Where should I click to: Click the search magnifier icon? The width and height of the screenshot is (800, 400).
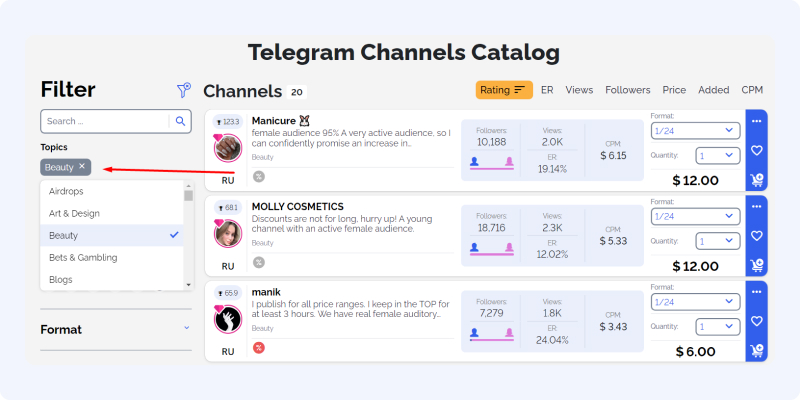(180, 121)
